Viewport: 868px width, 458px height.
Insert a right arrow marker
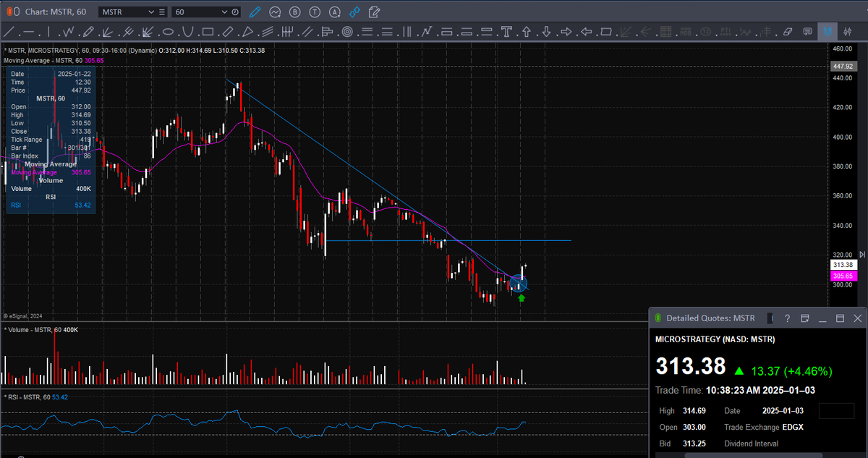point(566,32)
